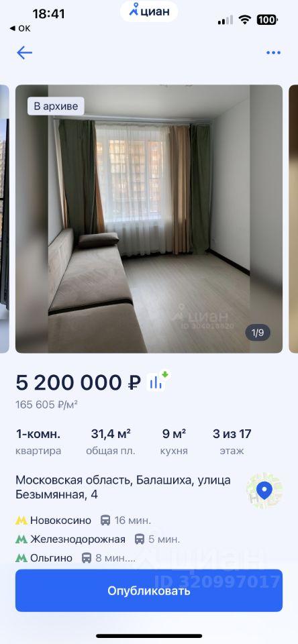Tap the blue back arrow
Screen dimensions: 298x644
24,52
